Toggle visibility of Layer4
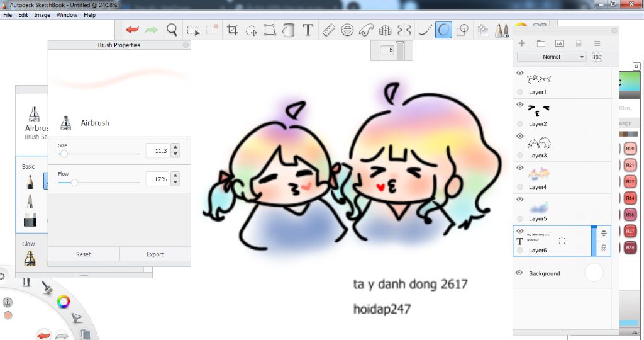Screen dimensions: 644x340 pyautogui.click(x=519, y=167)
